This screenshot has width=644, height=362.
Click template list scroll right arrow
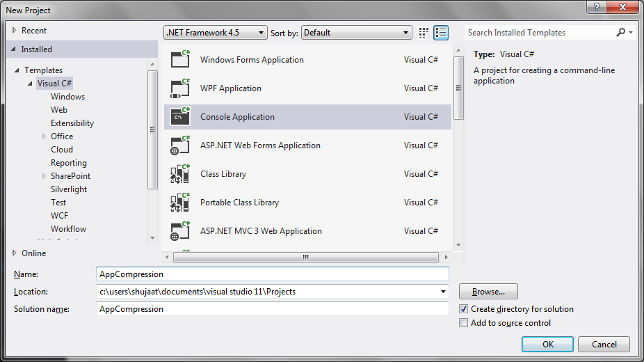[446, 257]
